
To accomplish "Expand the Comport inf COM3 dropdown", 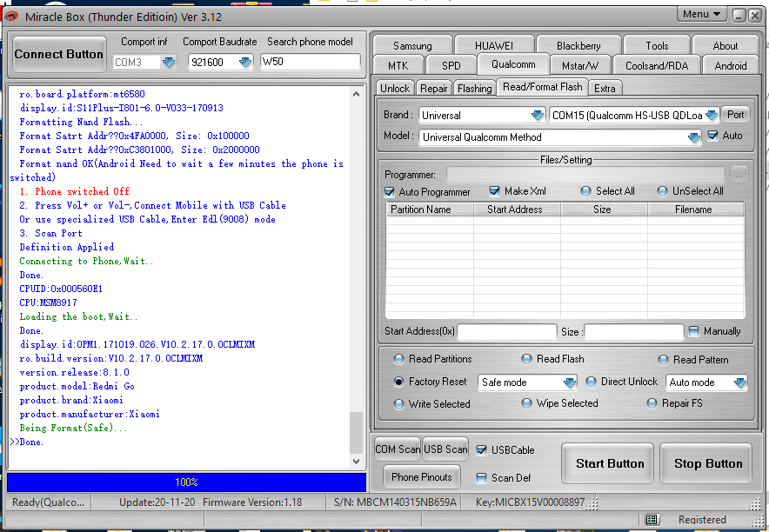I will pos(170,63).
